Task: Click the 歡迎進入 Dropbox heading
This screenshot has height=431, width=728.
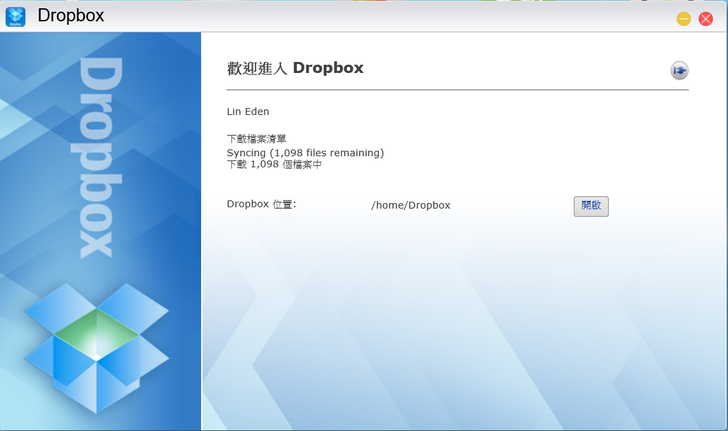Action: (295, 68)
